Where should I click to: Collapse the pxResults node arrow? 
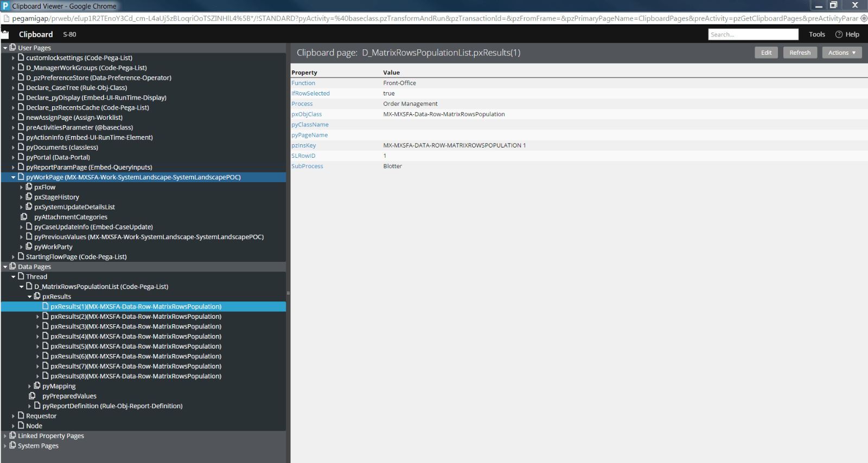(30, 297)
